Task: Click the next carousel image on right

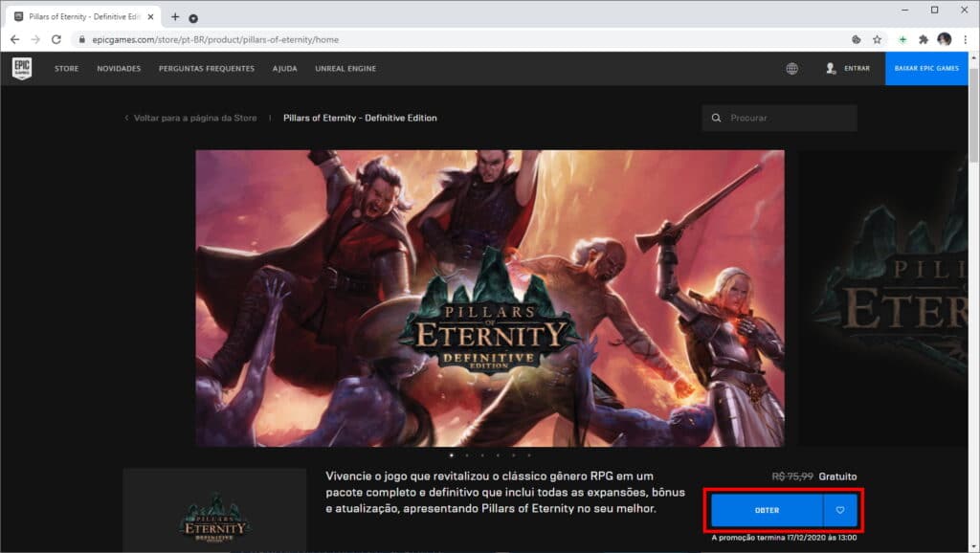Action: (x=883, y=299)
